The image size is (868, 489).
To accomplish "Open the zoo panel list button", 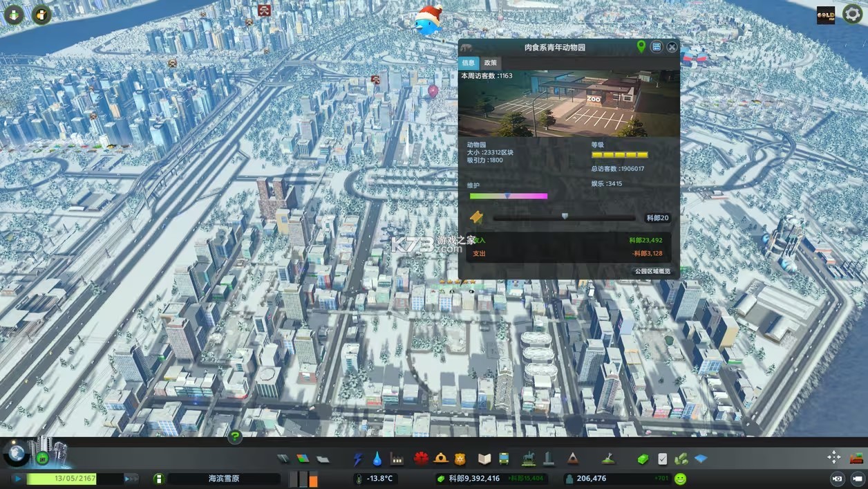I will click(x=657, y=47).
